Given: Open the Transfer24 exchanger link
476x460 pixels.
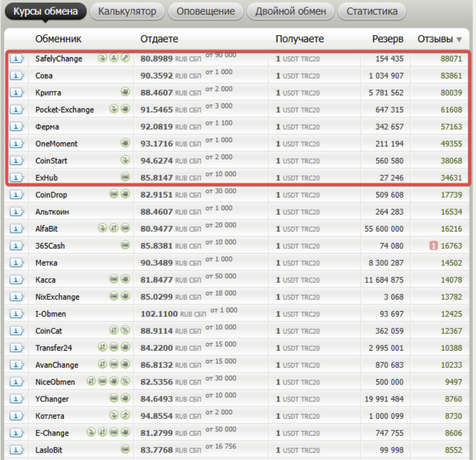Looking at the screenshot, I should (54, 348).
